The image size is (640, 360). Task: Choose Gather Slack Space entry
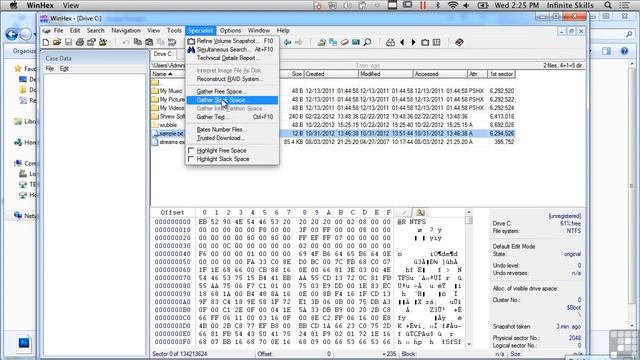point(232,100)
